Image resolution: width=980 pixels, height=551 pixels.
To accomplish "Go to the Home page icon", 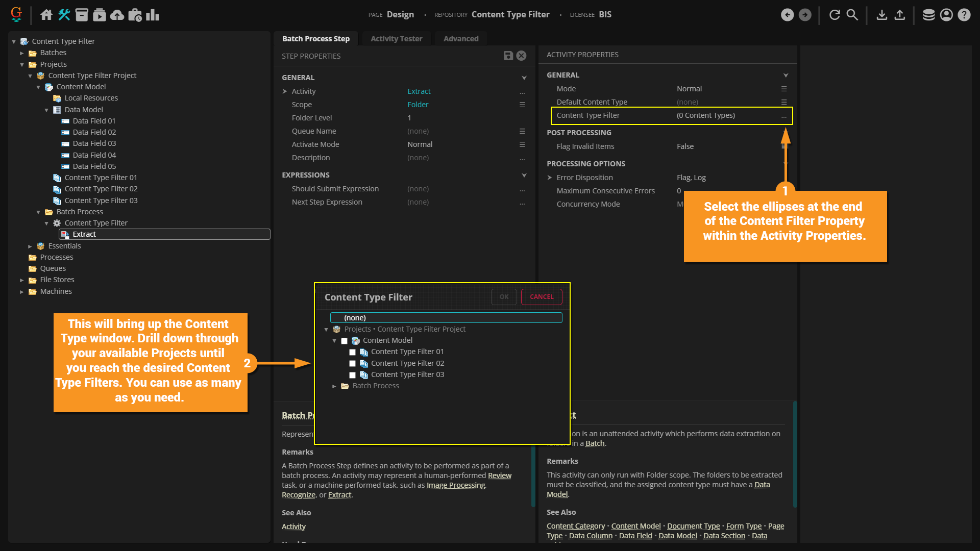I will [46, 15].
